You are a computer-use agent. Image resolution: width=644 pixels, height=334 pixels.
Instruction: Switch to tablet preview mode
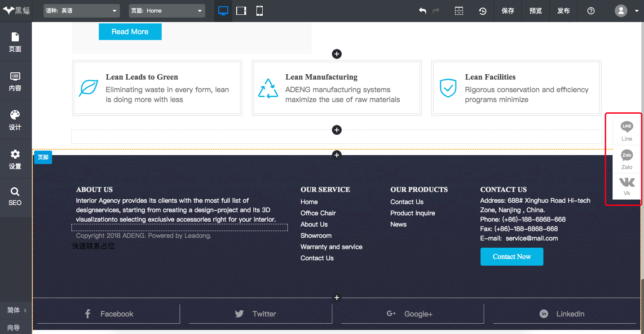pyautogui.click(x=241, y=11)
